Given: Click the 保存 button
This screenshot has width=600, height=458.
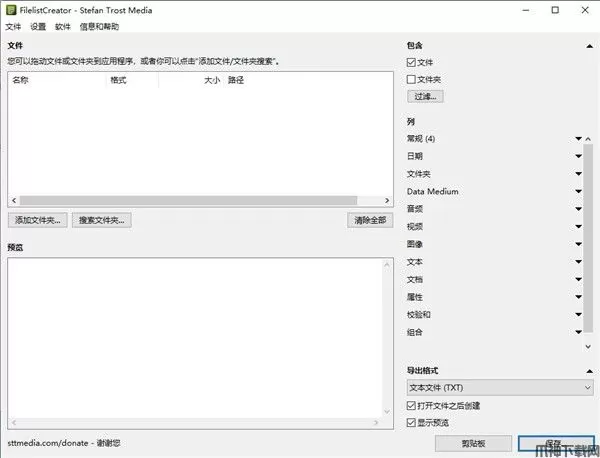Looking at the screenshot, I should [x=556, y=443].
